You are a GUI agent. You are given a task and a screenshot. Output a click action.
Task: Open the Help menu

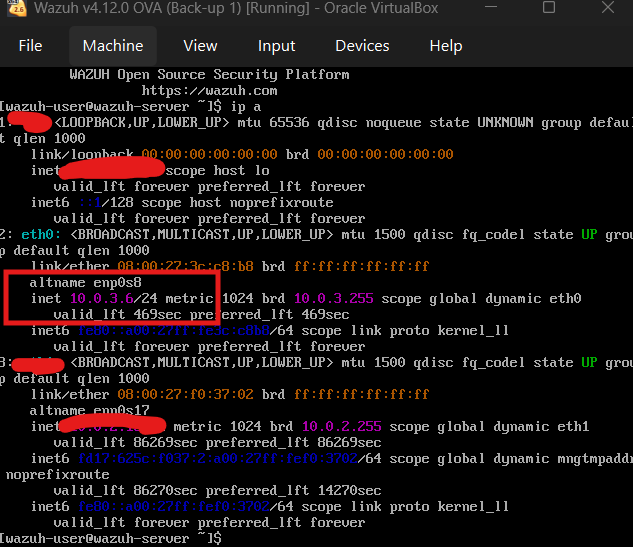click(x=445, y=46)
